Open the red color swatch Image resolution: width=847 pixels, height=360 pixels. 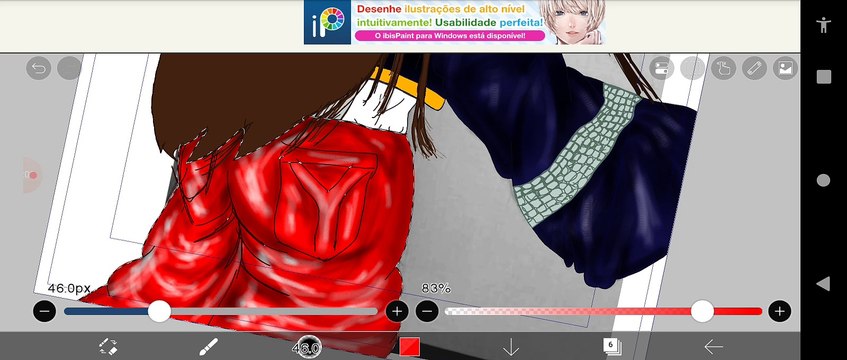click(409, 346)
